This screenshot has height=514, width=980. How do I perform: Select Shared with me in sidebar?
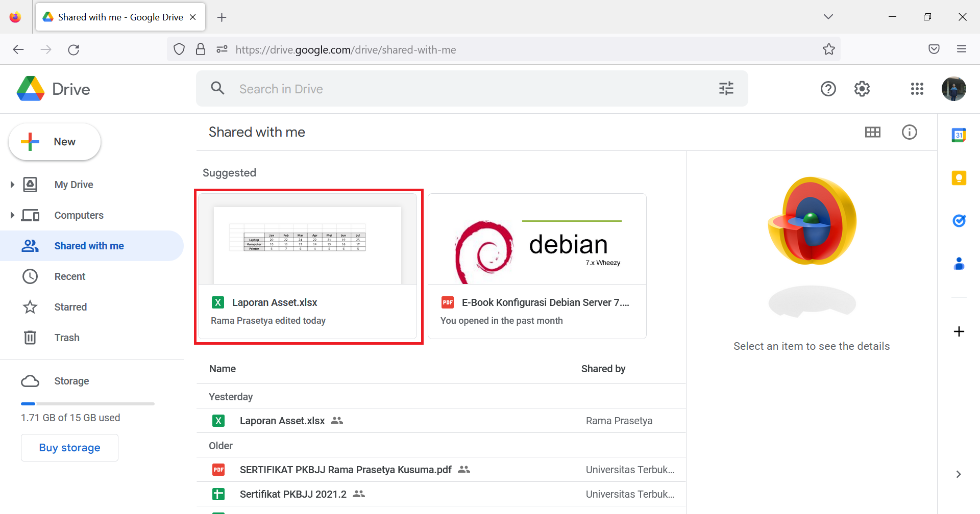tap(92, 246)
